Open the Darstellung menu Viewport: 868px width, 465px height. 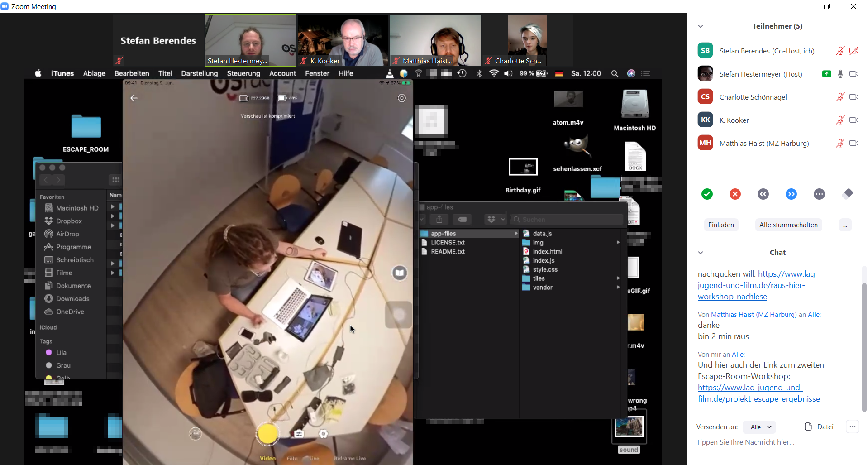click(x=200, y=73)
